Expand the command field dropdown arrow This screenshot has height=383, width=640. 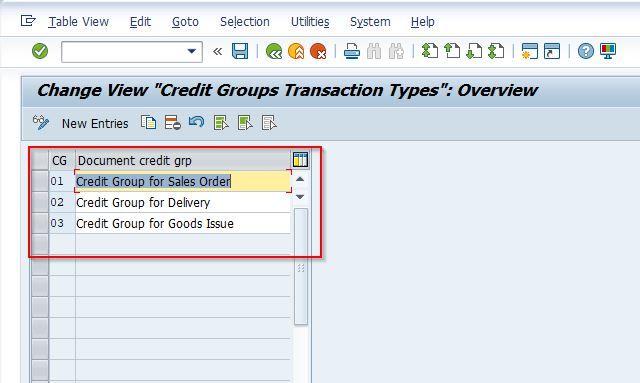(x=191, y=51)
